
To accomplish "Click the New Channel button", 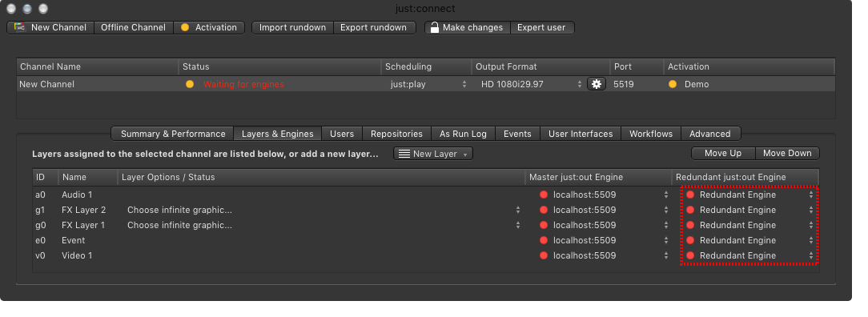I will point(50,27).
